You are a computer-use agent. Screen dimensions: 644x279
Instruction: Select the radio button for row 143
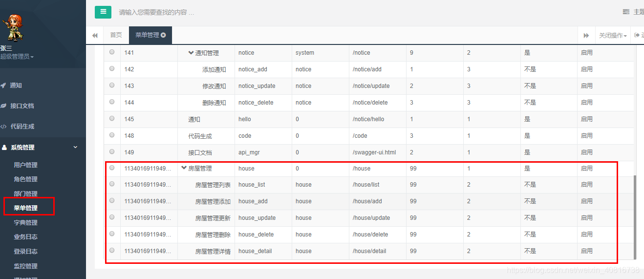click(112, 85)
